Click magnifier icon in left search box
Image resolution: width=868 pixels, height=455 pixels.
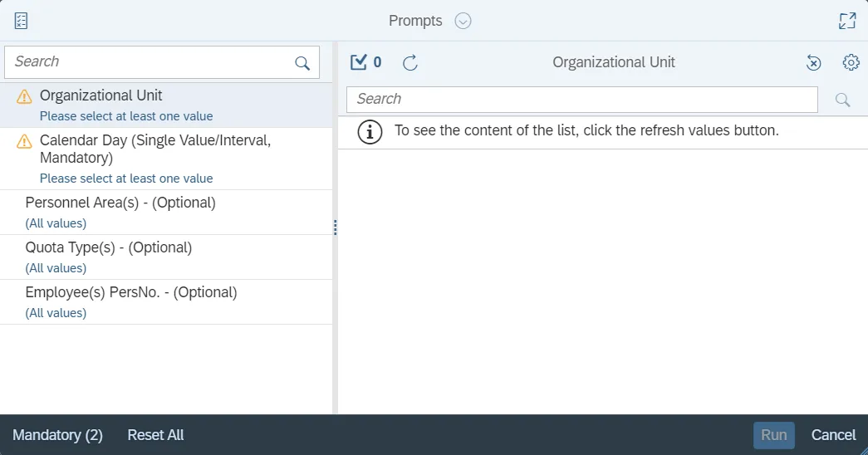tap(302, 62)
